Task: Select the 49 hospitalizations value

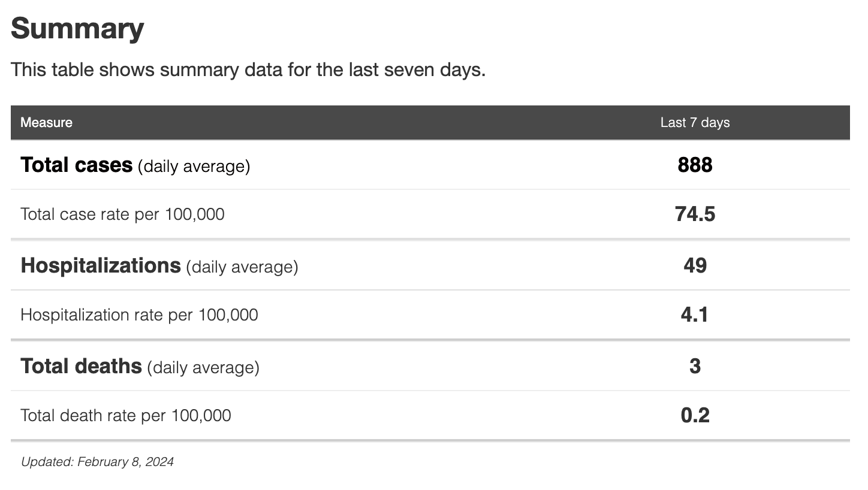Action: [x=695, y=265]
